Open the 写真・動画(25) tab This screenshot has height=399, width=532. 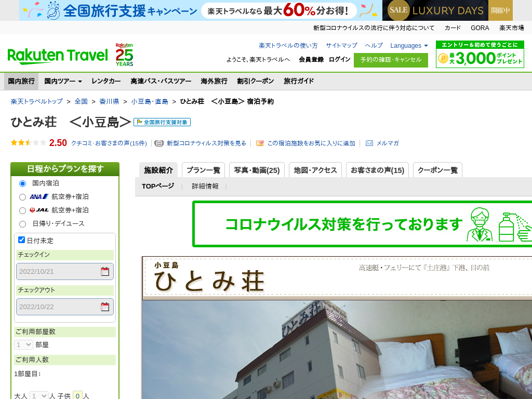pos(257,170)
